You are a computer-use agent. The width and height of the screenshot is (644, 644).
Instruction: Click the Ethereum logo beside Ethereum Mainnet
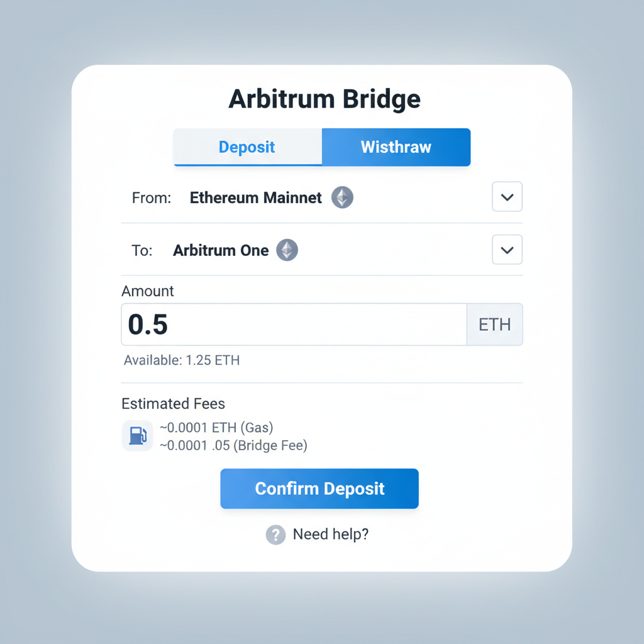pos(342,197)
